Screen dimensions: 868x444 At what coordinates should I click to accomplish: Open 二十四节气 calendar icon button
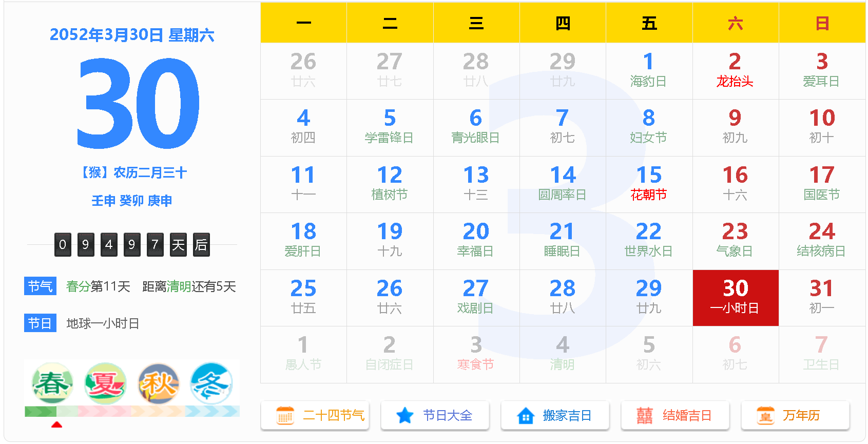click(315, 415)
